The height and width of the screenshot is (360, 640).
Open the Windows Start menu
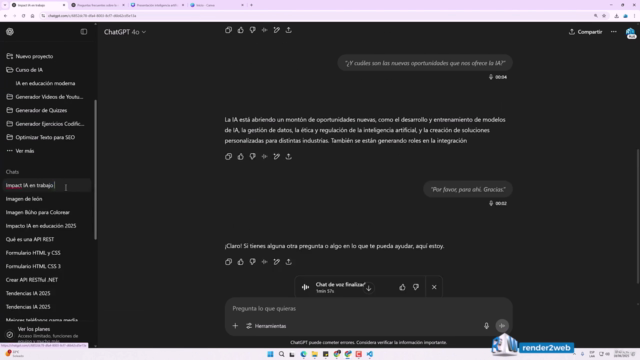270,354
